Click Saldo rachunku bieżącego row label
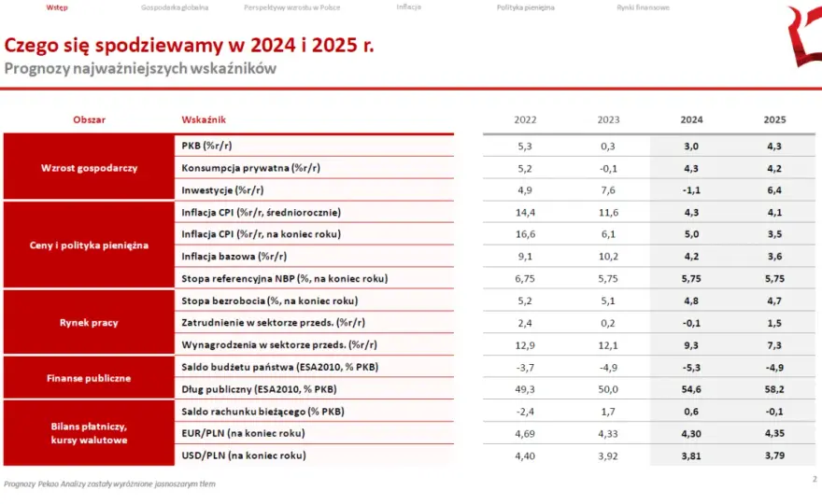The width and height of the screenshot is (822, 504). [262, 412]
